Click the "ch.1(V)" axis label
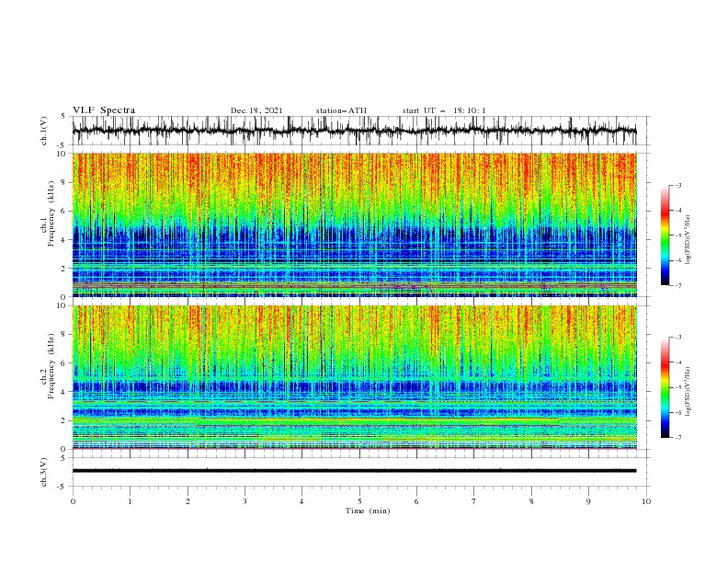Image resolution: width=728 pixels, height=563 pixels. point(44,131)
